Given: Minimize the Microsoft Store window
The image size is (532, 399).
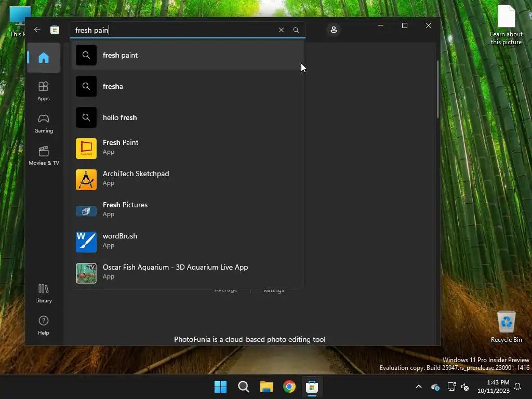Looking at the screenshot, I should click(381, 25).
